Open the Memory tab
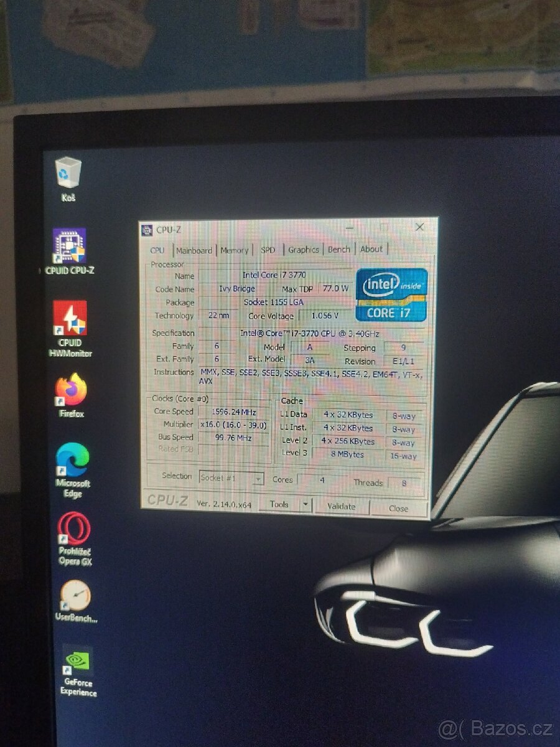This screenshot has width=560, height=747. [234, 250]
